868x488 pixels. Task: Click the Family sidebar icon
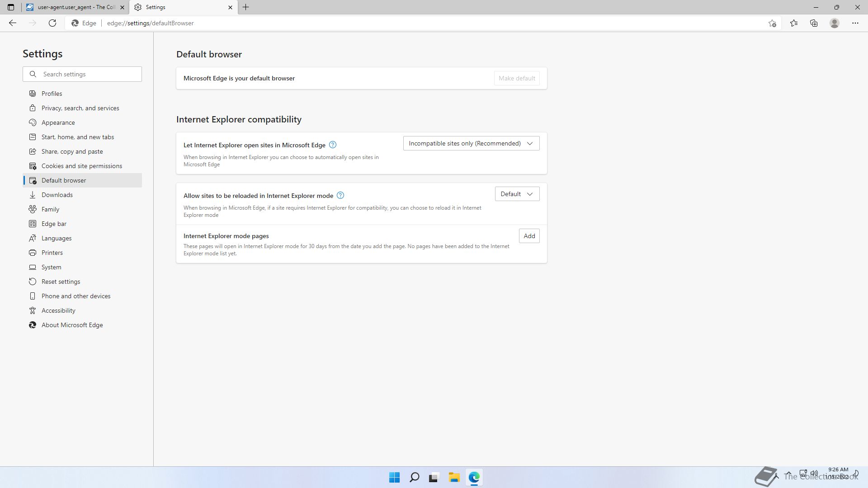pyautogui.click(x=33, y=209)
